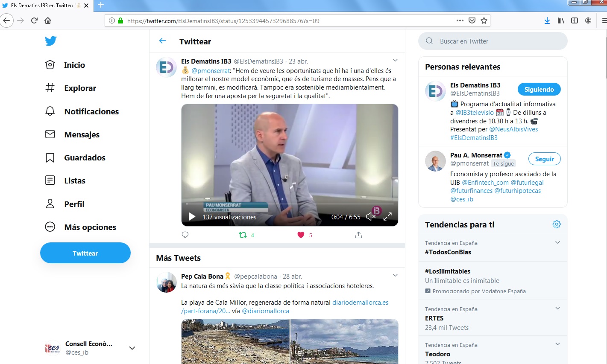Expand the Consell Econòmic account switcher
This screenshot has width=607, height=364.
[132, 348]
